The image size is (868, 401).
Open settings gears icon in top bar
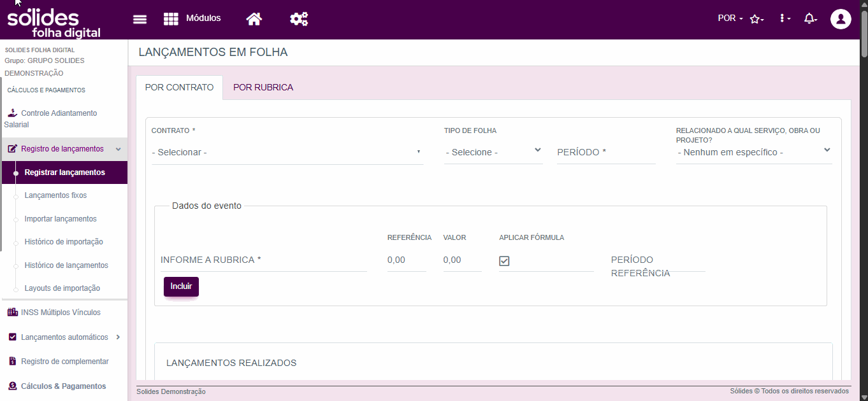298,19
